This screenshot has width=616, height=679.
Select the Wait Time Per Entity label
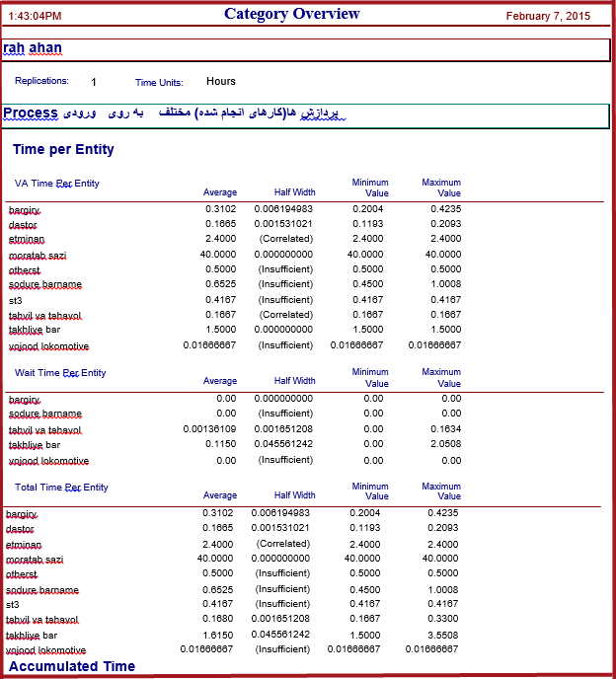point(60,373)
